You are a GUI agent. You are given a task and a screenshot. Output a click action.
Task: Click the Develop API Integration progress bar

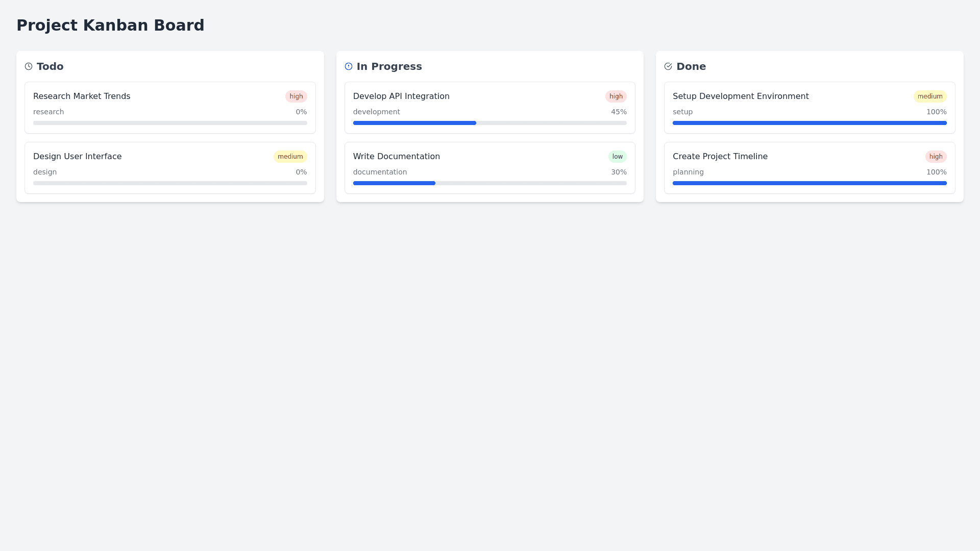pos(489,123)
